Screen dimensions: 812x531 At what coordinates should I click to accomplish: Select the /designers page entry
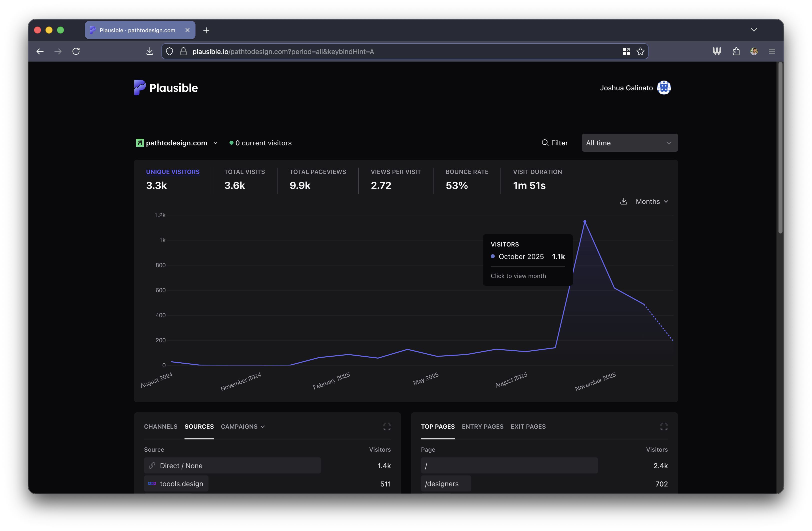pos(442,483)
